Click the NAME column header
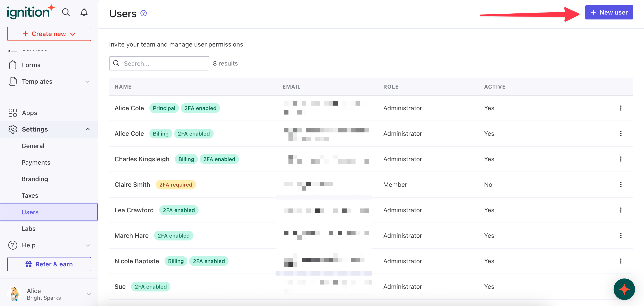 (123, 87)
